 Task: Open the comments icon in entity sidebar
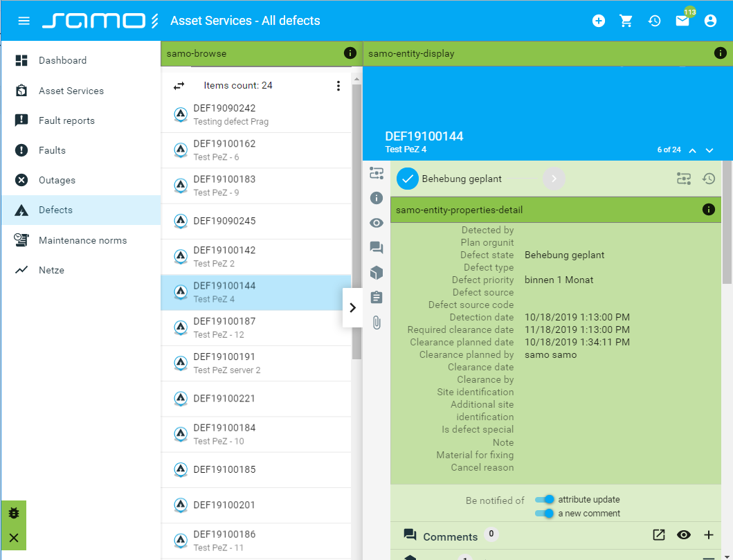(x=377, y=248)
